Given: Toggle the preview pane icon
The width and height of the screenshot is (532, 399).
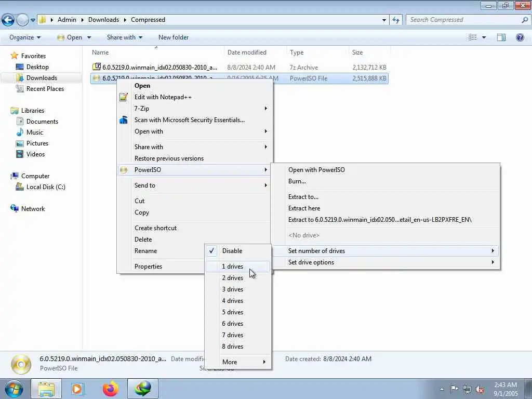Looking at the screenshot, I should (x=501, y=37).
